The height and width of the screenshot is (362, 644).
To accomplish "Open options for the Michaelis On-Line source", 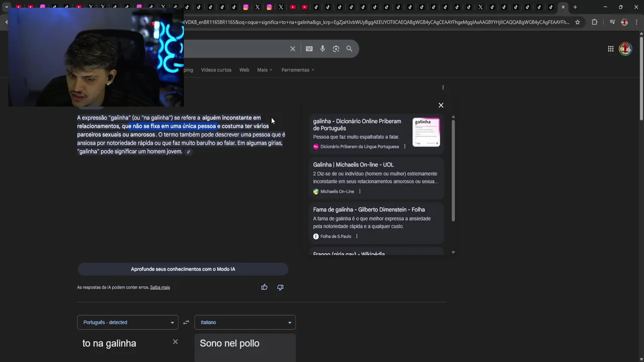I will pos(359,192).
